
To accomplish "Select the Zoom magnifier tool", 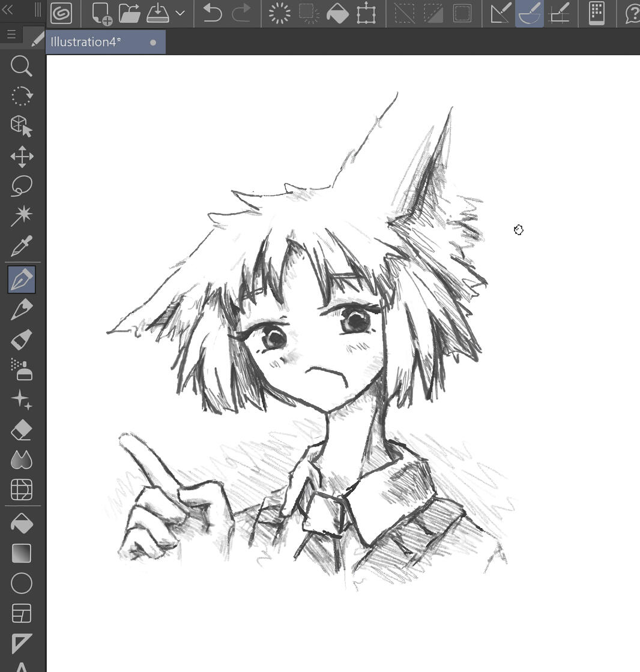I will click(x=22, y=66).
